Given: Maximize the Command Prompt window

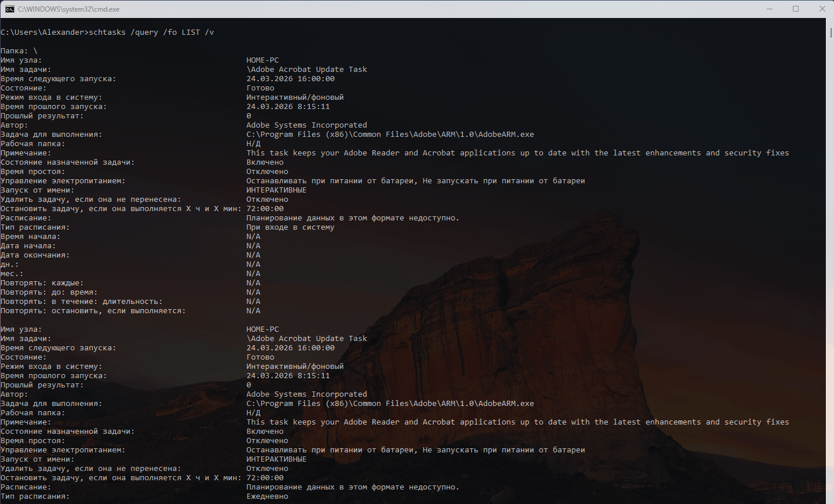Looking at the screenshot, I should [796, 9].
